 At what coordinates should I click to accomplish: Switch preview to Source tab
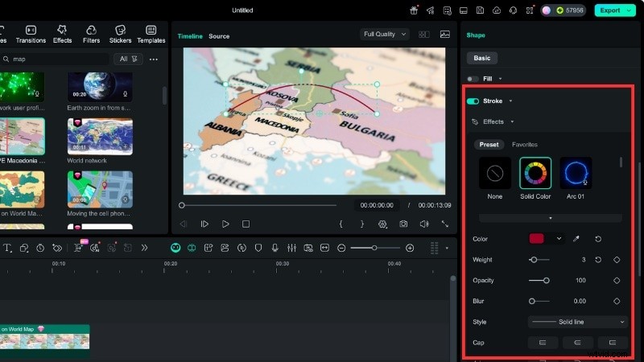[x=219, y=36]
